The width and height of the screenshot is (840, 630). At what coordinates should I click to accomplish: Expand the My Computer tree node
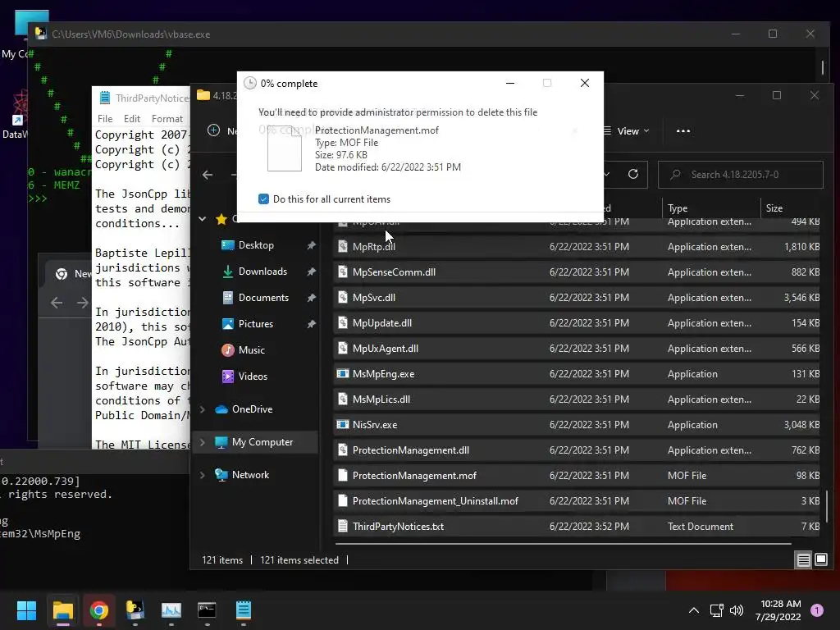click(203, 442)
